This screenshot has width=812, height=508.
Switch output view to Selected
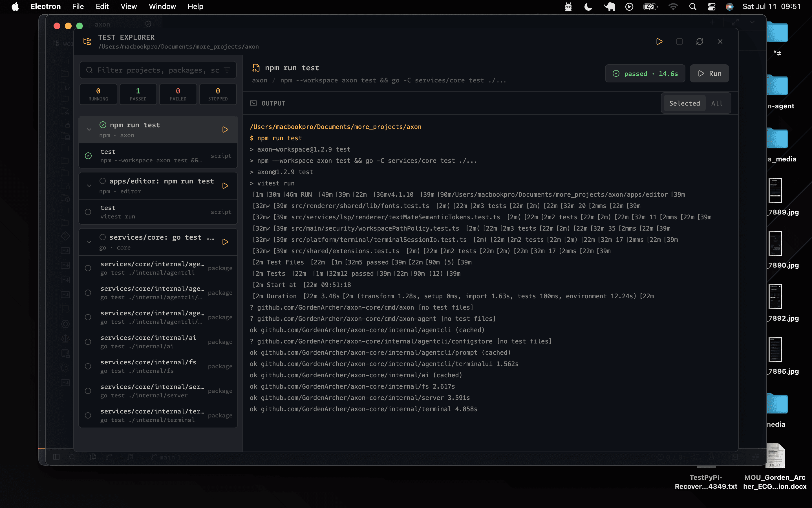point(685,103)
